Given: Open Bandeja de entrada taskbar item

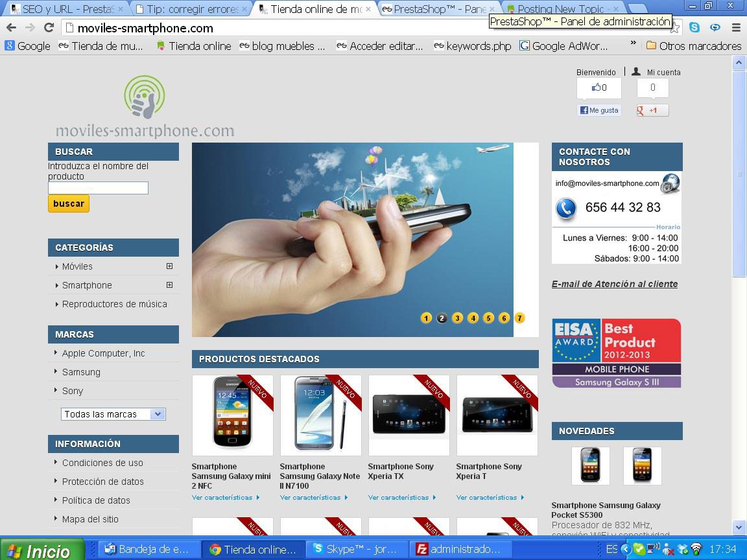Looking at the screenshot, I should 150,549.
